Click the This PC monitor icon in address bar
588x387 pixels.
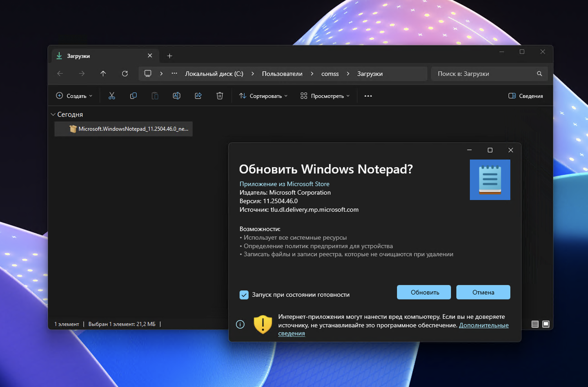coord(148,74)
